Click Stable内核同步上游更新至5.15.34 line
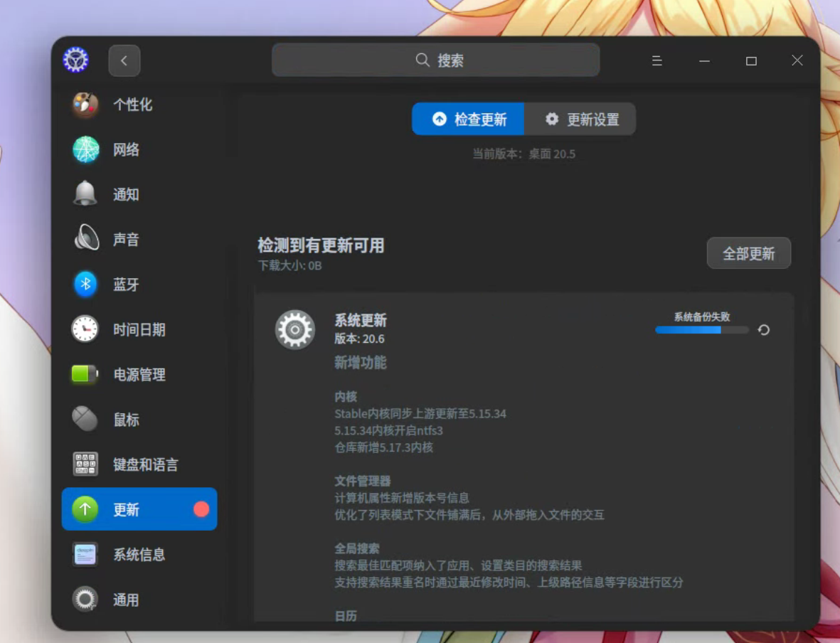840x643 pixels. (420, 414)
